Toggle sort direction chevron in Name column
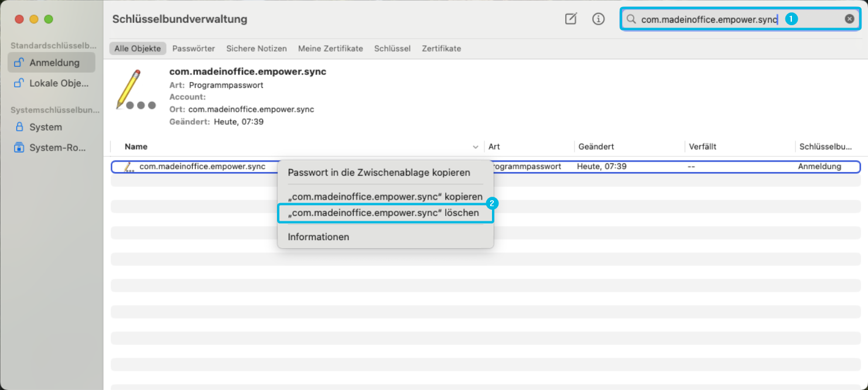The width and height of the screenshot is (868, 390). [x=475, y=147]
